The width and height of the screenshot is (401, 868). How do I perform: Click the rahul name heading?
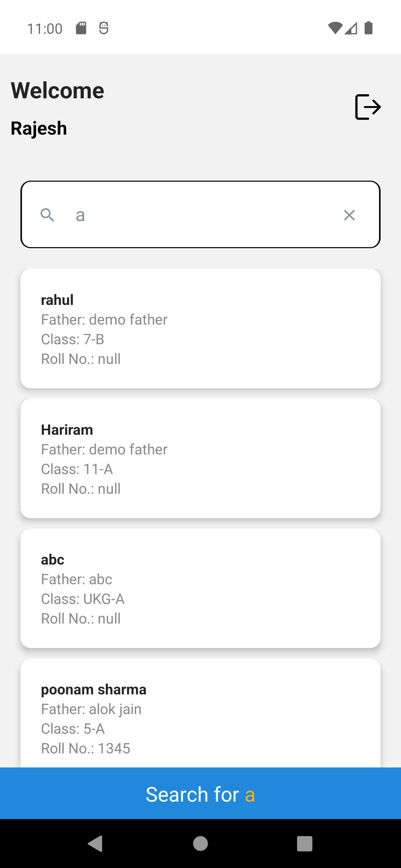click(x=57, y=300)
